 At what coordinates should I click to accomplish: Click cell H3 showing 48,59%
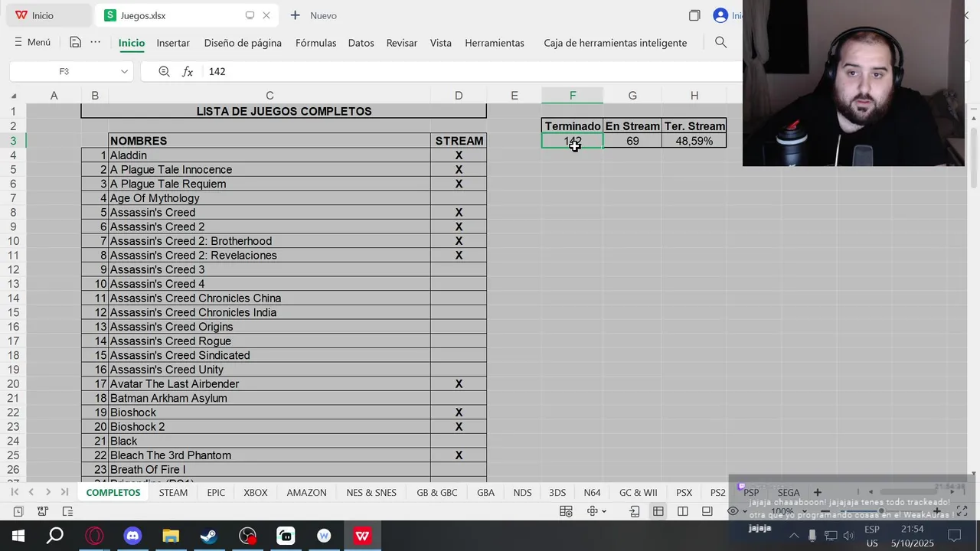click(x=694, y=141)
